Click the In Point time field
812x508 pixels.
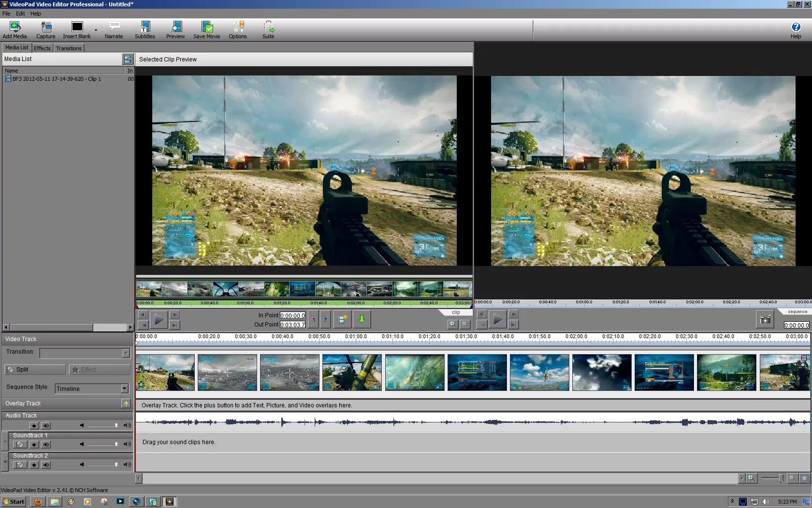[292, 315]
